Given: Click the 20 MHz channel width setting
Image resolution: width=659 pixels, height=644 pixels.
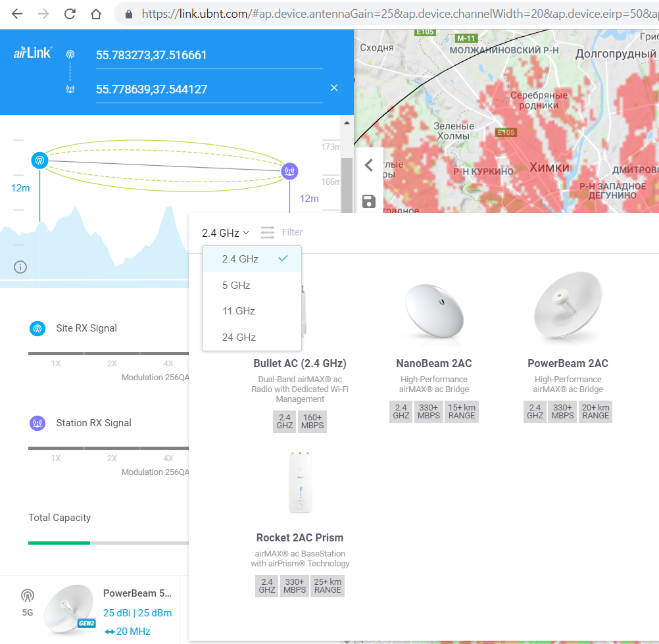Looking at the screenshot, I should tap(128, 632).
